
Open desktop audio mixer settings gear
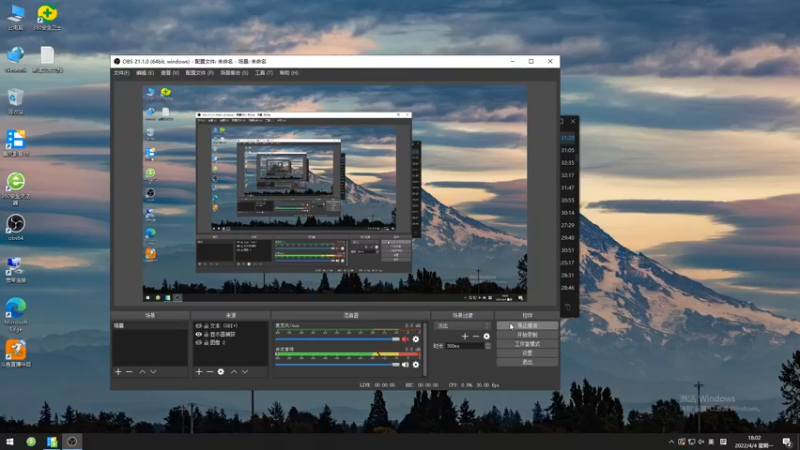(x=416, y=365)
